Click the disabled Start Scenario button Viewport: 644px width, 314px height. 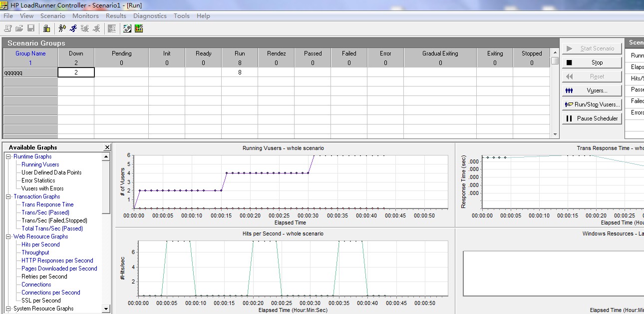[592, 48]
